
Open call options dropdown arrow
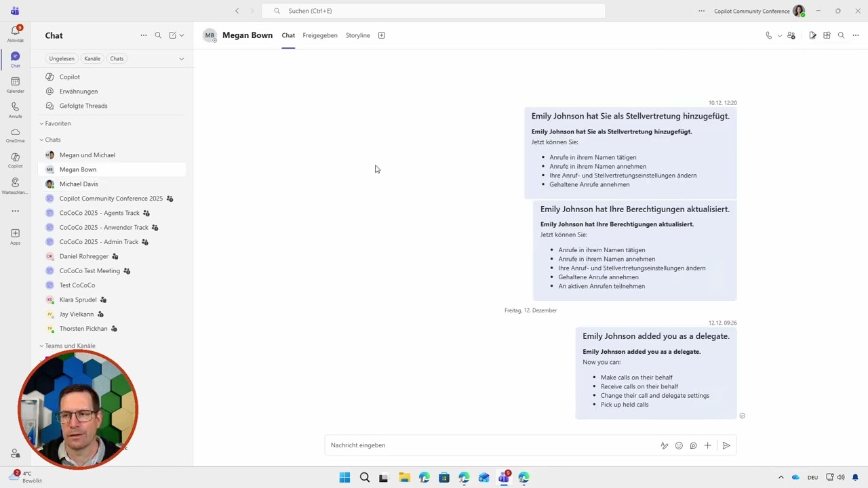pos(779,35)
